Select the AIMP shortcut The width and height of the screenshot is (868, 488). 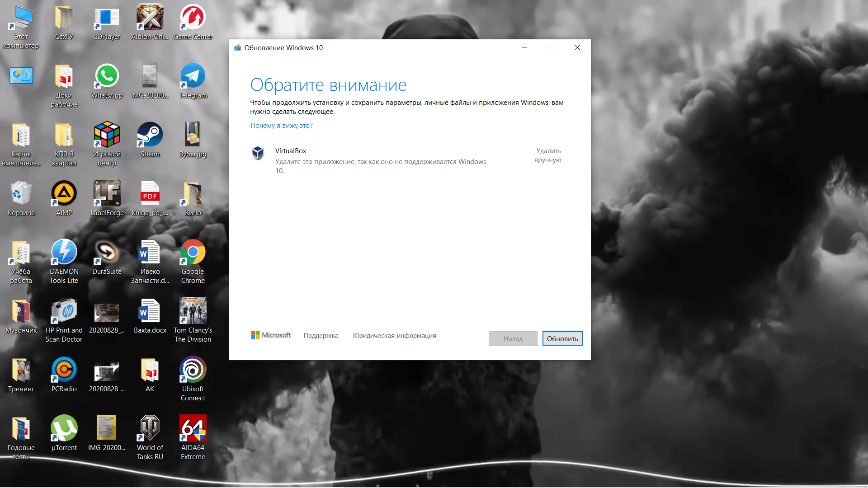pyautogui.click(x=64, y=199)
